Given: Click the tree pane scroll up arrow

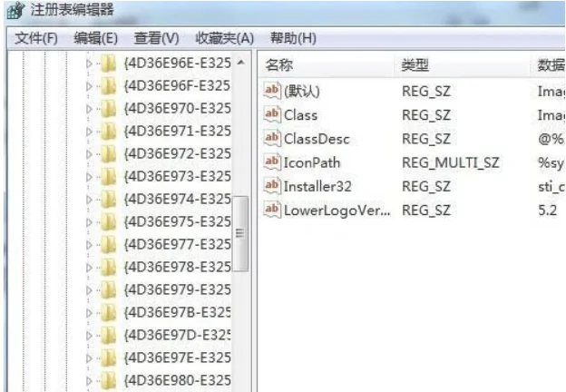Looking at the screenshot, I should click(x=240, y=63).
